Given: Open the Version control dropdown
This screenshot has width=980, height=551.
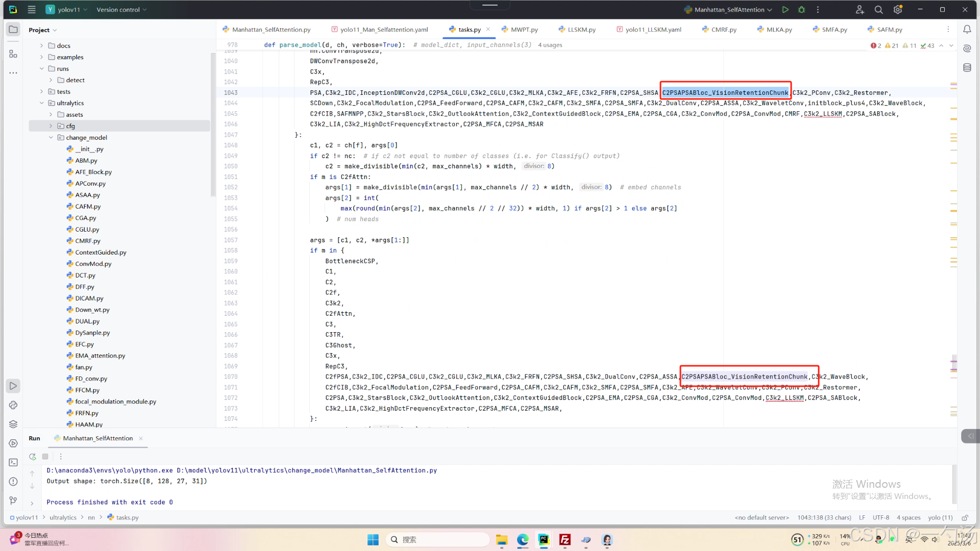Looking at the screenshot, I should [x=121, y=10].
